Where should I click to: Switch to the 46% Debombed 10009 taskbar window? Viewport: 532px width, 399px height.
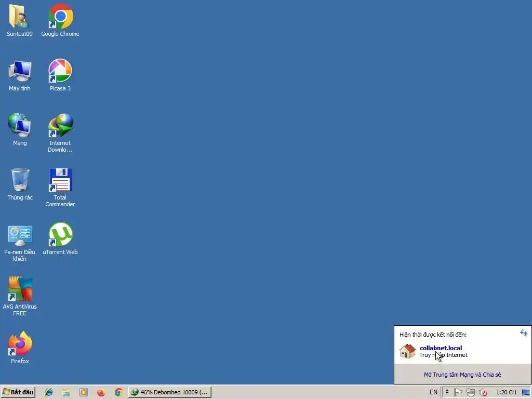tap(170, 392)
